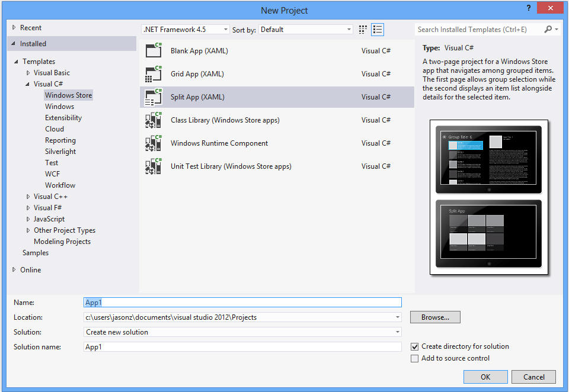569x392 pixels.
Task: Select the Blank App (XAML) template icon
Action: [154, 50]
